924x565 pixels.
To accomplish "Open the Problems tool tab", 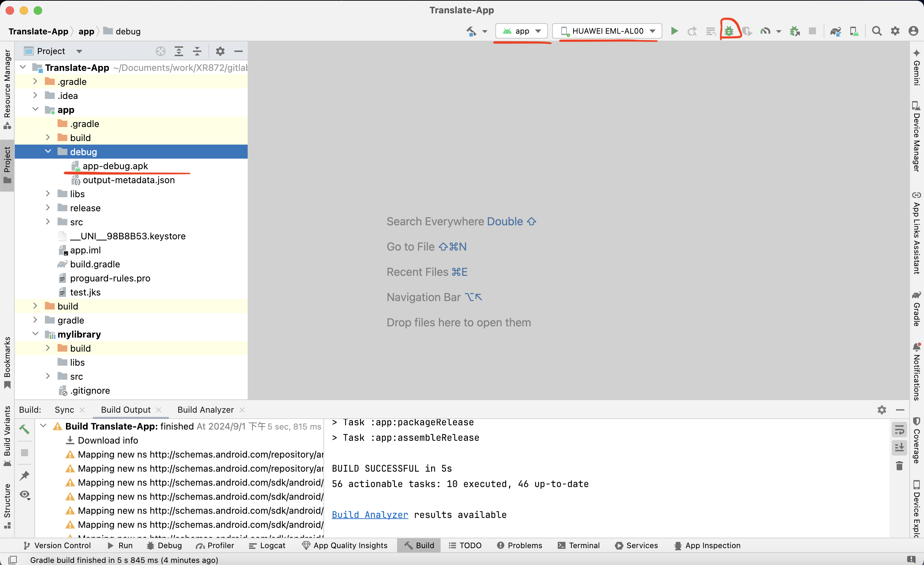I will (x=520, y=545).
